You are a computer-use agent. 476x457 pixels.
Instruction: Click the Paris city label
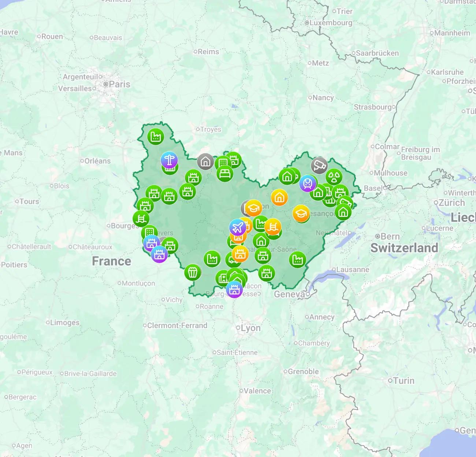coord(119,84)
